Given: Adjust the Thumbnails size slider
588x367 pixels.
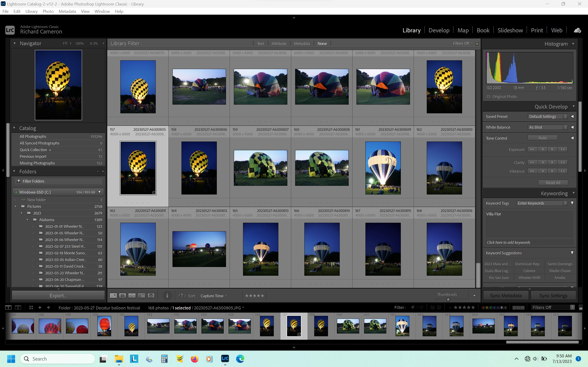Looking at the screenshot, I should [x=448, y=300].
